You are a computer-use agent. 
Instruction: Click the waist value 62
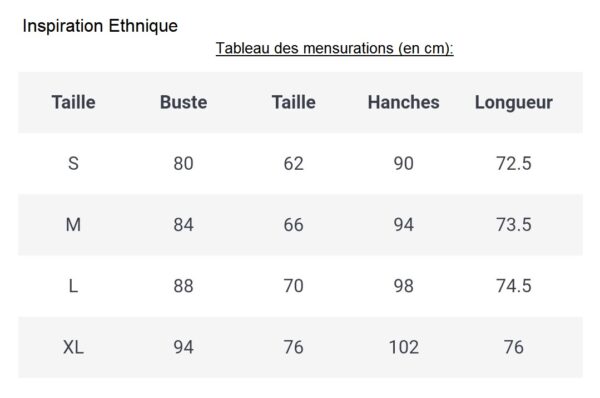coord(293,163)
